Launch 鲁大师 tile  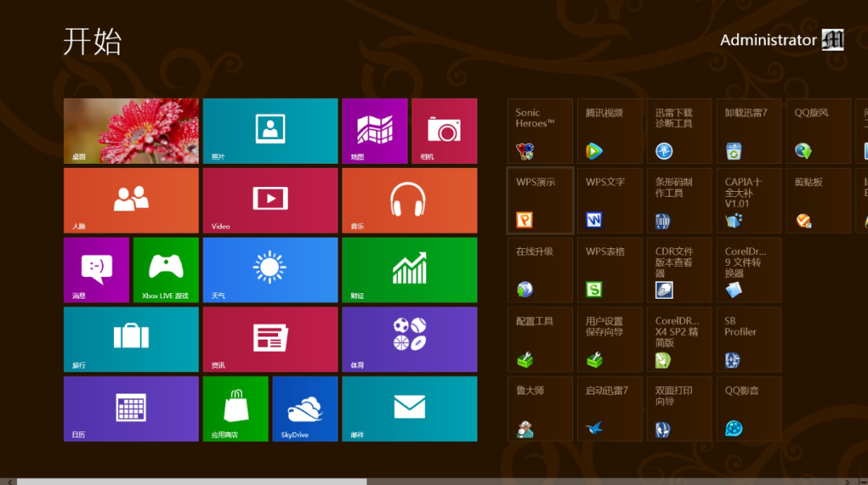pos(540,410)
